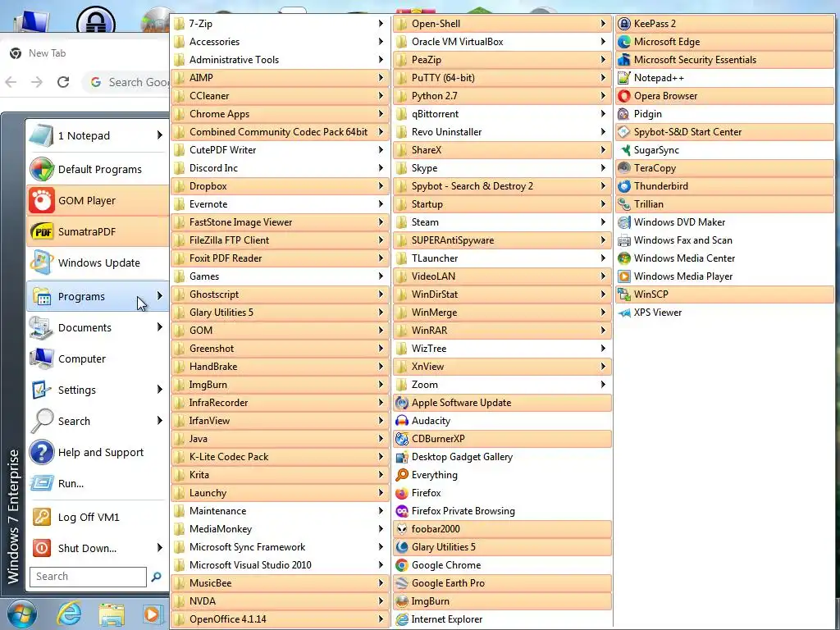
Task: Expand the Accessories folder
Action: 281,42
